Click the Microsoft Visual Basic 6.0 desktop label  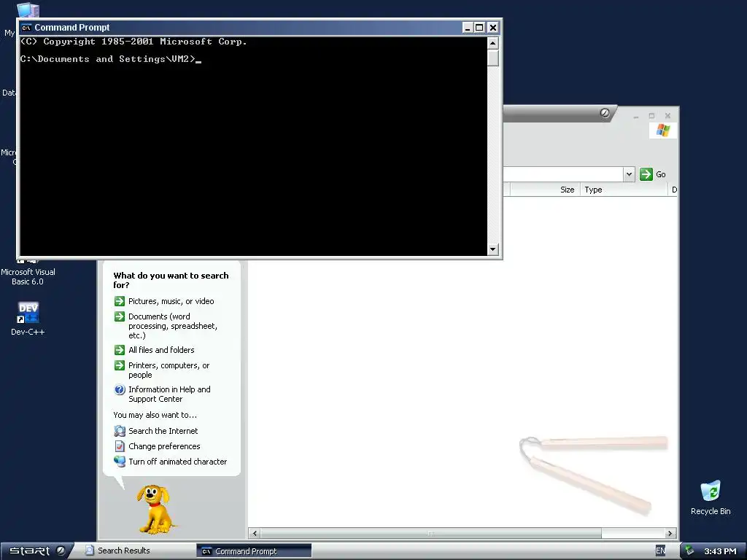pos(28,276)
